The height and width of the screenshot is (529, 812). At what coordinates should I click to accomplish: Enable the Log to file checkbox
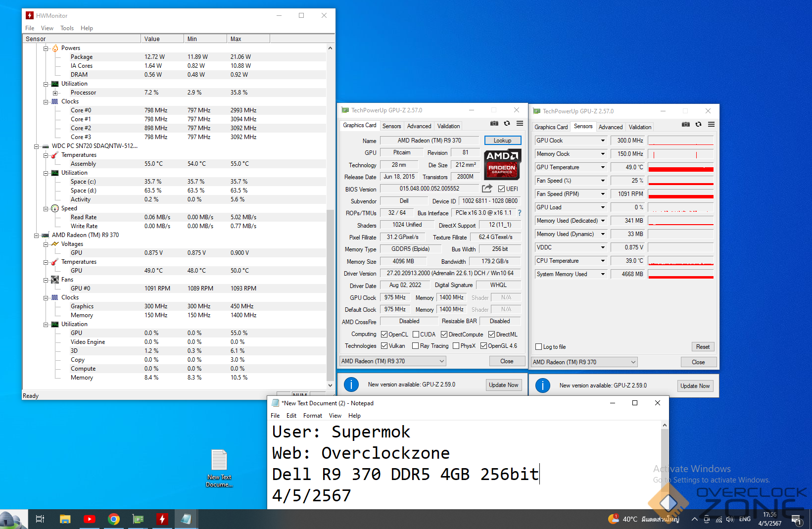click(x=539, y=347)
